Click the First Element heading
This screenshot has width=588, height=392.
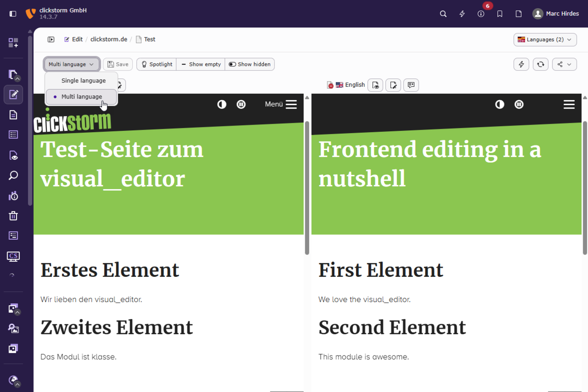pos(381,270)
